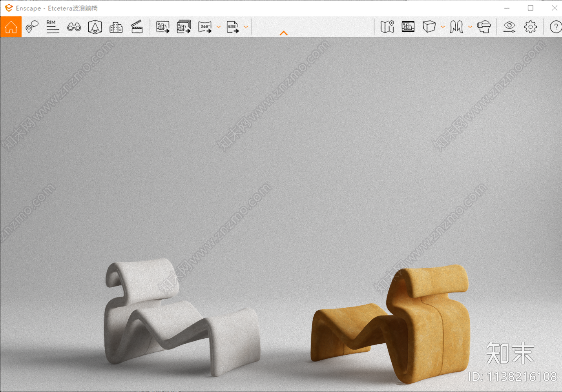Maximize the Enscape window

coord(531,8)
